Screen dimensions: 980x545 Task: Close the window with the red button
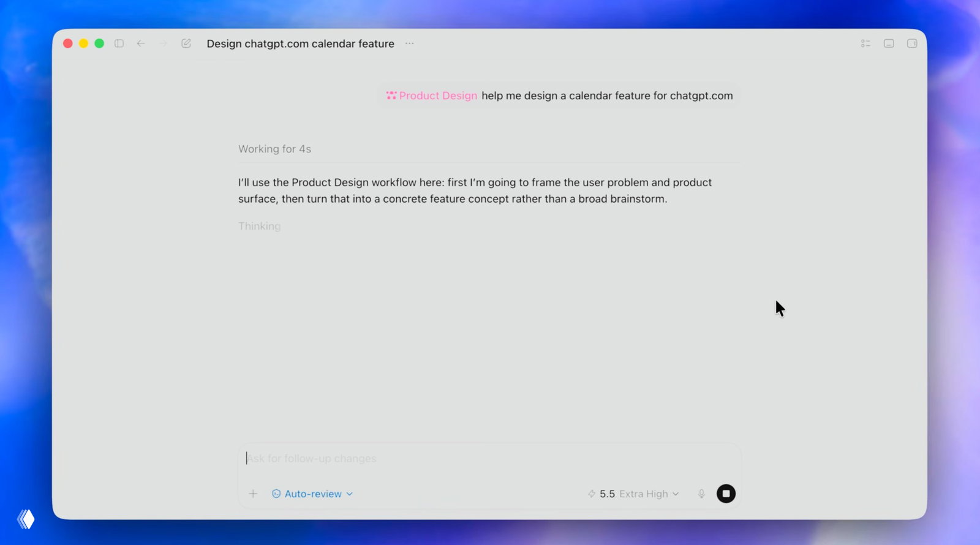tap(68, 43)
